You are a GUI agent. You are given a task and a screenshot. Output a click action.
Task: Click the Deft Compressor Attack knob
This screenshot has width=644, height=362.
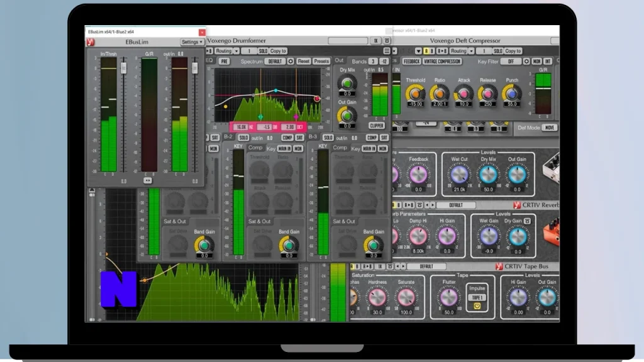tap(464, 94)
